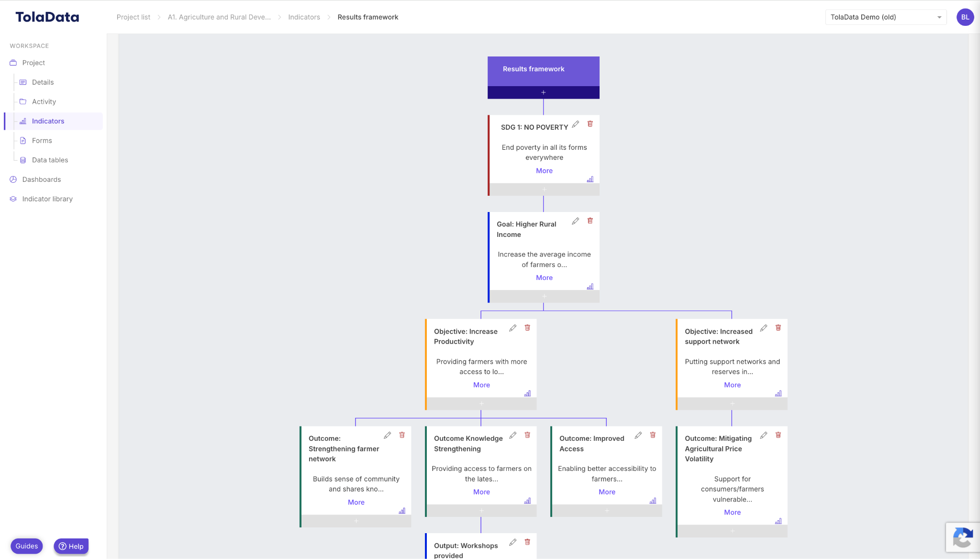Open Details in the sidebar
Screen dimensions: 980x559
point(43,82)
